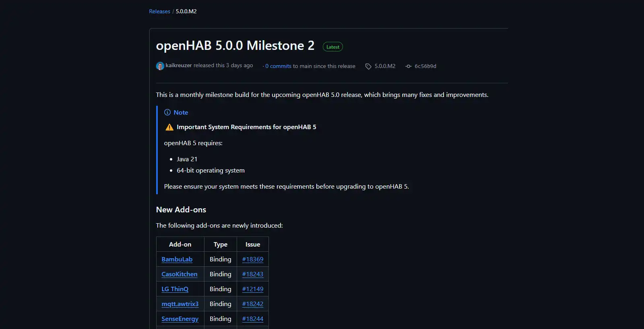
Task: Open issue #18243
Action: (253, 274)
